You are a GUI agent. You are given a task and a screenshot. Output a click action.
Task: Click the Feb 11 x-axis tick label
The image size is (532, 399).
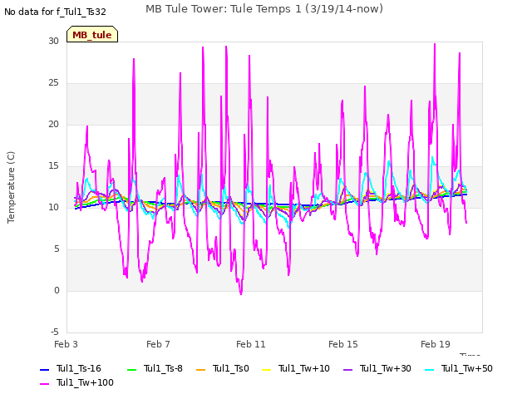tap(251, 344)
